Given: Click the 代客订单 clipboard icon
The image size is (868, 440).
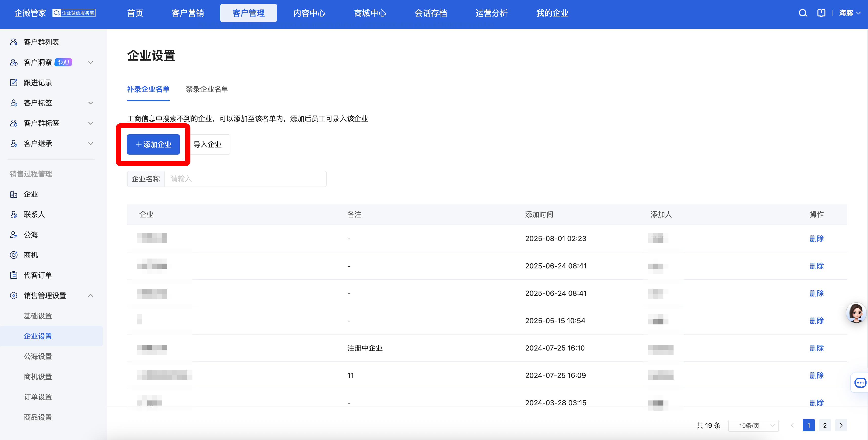Looking at the screenshot, I should point(13,275).
